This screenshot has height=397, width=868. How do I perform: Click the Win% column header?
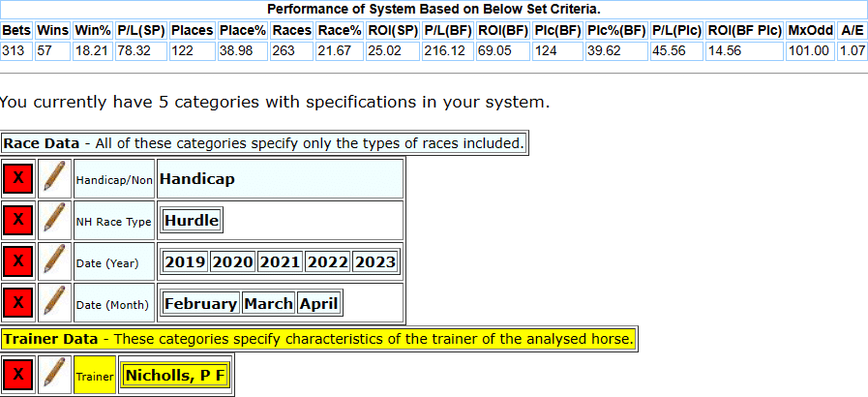[93, 30]
